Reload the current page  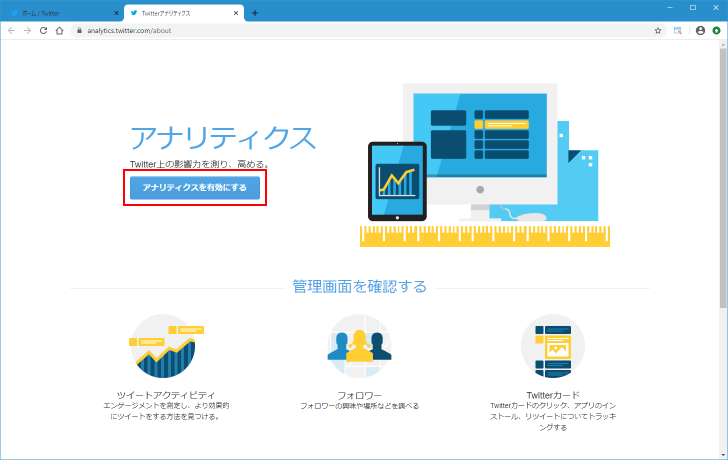[43, 31]
